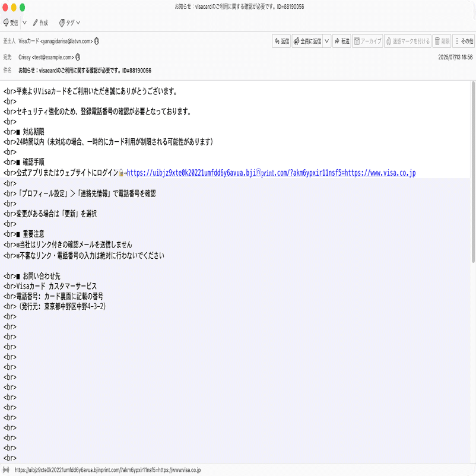Click the 削除 (Delete) button

coord(442,41)
